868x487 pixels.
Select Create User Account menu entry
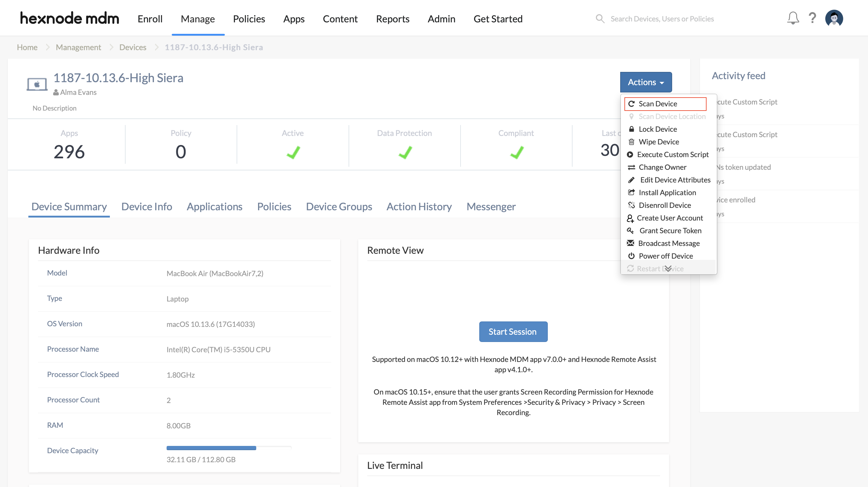pos(669,218)
